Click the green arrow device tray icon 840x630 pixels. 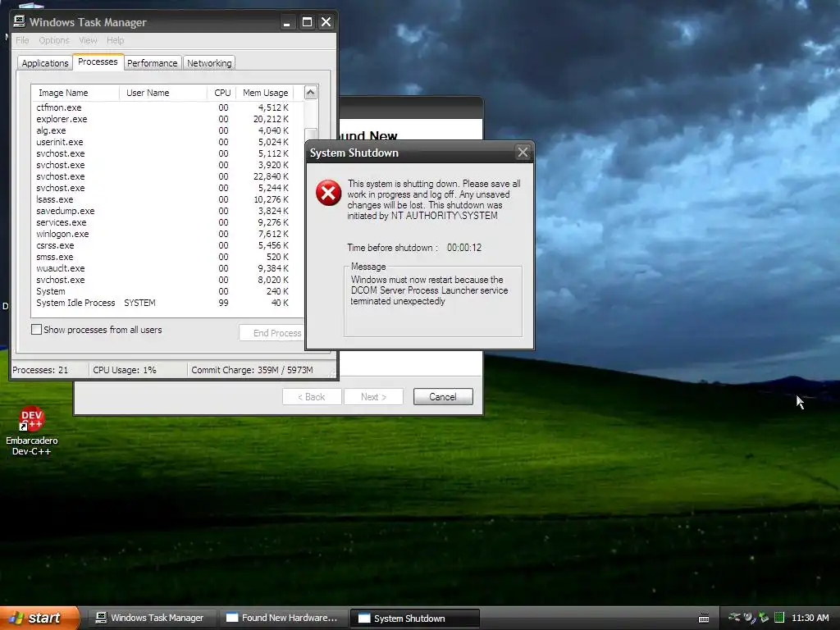(764, 618)
